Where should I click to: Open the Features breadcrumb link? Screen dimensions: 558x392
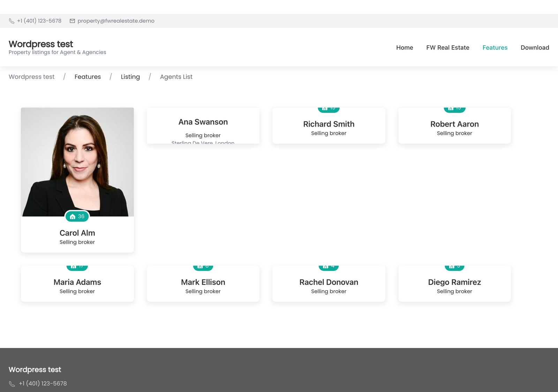coord(88,77)
